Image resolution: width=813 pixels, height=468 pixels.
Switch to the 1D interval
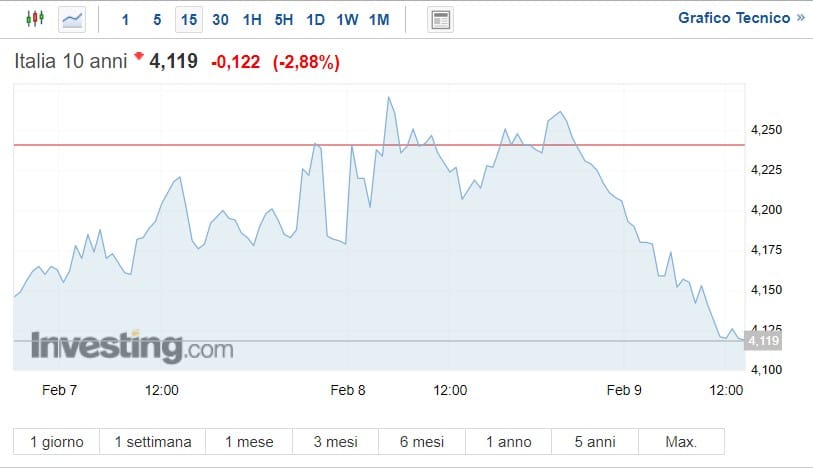click(x=315, y=19)
